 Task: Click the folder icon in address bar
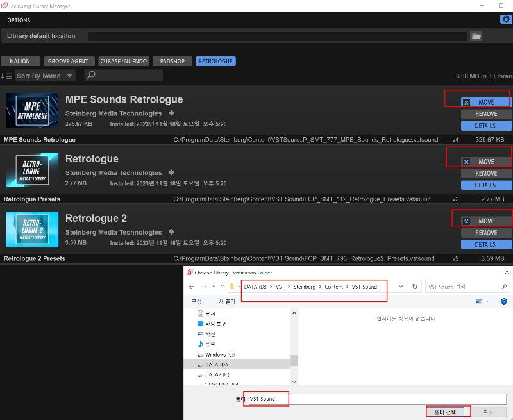point(232,287)
